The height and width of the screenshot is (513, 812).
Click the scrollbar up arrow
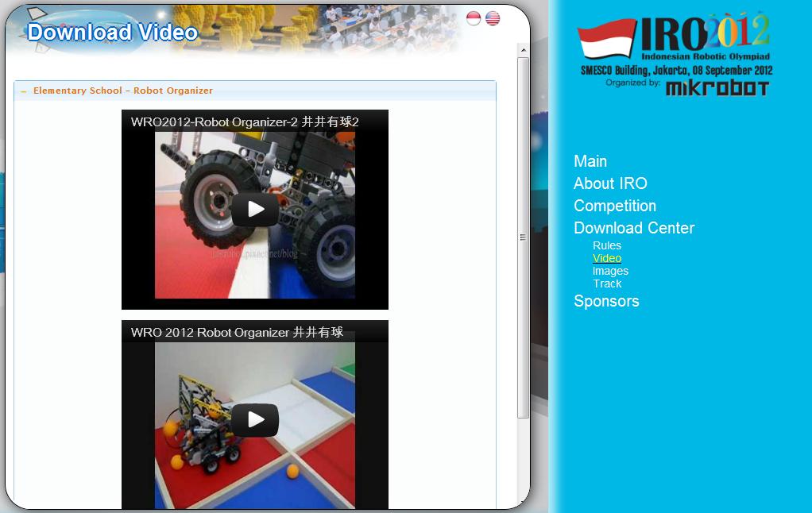(523, 50)
